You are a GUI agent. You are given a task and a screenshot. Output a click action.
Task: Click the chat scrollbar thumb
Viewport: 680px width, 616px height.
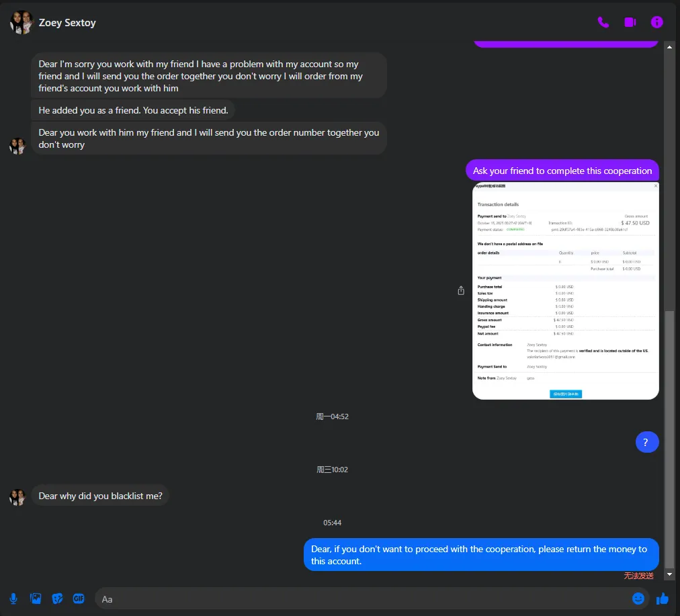click(x=670, y=440)
